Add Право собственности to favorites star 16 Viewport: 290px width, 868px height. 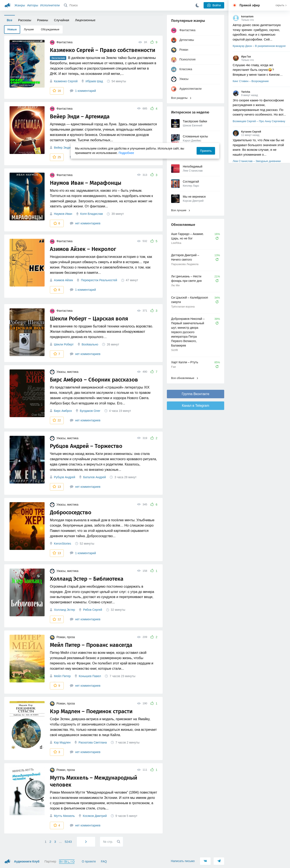[57, 91]
